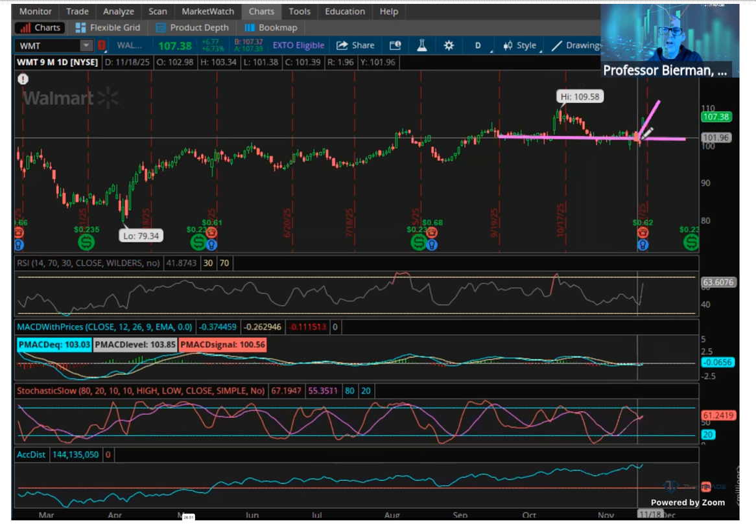Click the chart warning exclamation icon
Screen dimensions: 756x532
(x=23, y=79)
